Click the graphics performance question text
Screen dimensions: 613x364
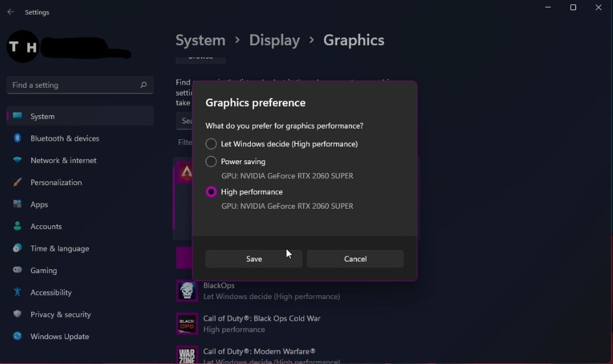pos(284,126)
